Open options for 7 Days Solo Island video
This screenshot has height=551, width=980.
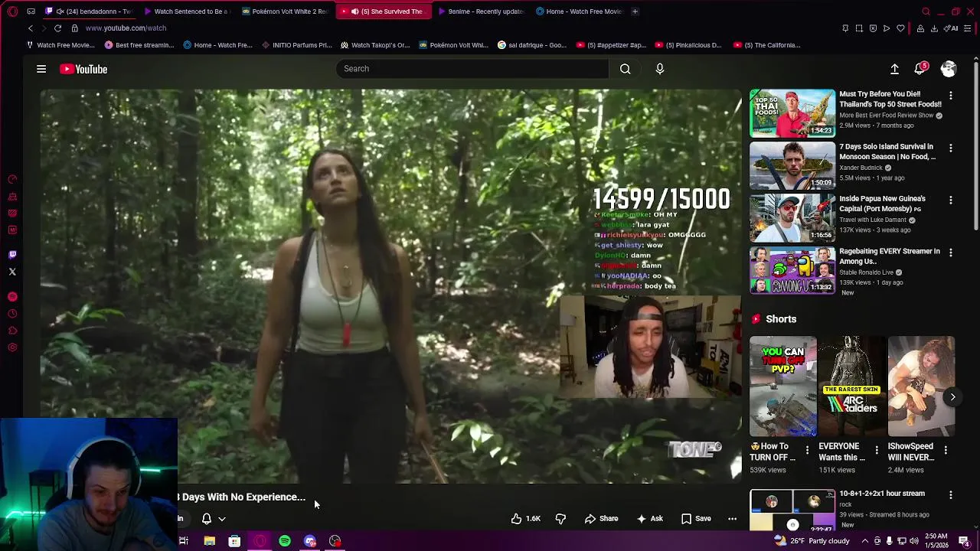click(x=951, y=148)
